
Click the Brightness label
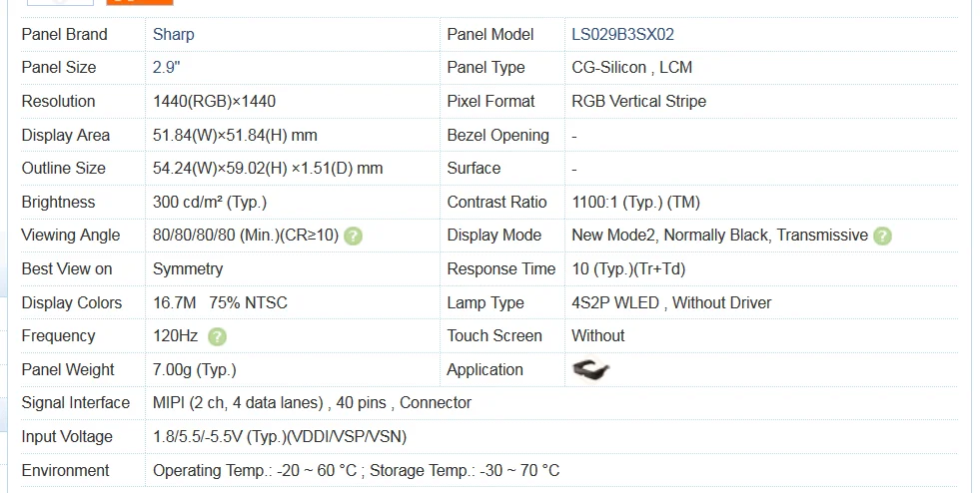point(58,203)
